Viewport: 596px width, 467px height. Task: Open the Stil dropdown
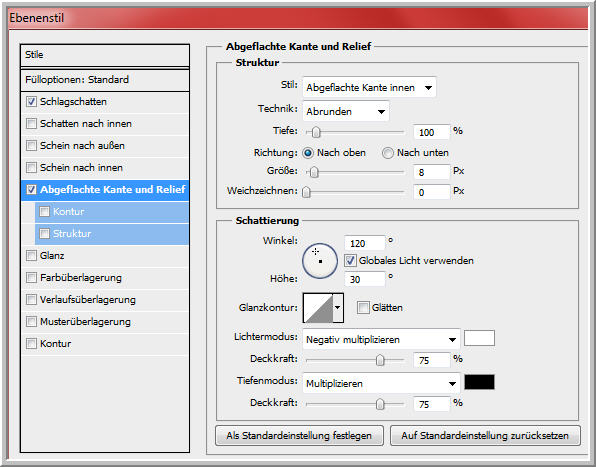click(x=369, y=88)
